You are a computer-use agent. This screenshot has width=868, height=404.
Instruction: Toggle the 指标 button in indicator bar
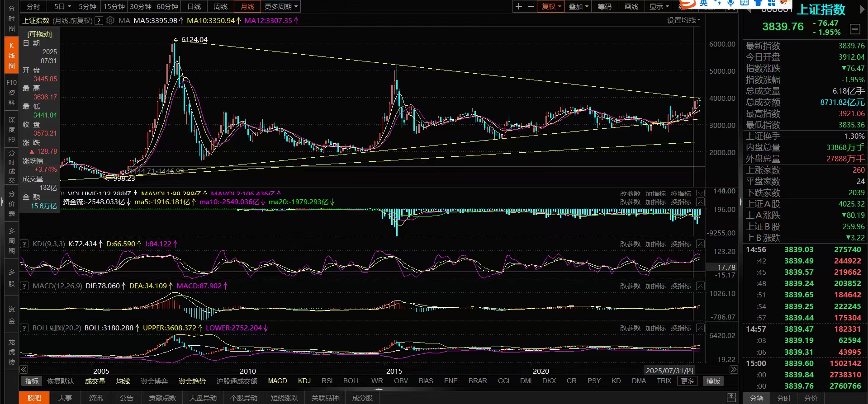click(x=31, y=381)
